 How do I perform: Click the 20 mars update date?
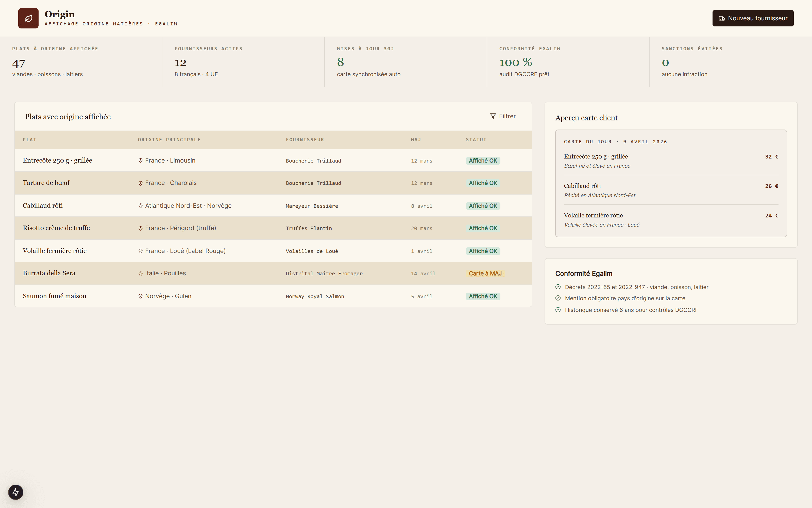pyautogui.click(x=421, y=228)
